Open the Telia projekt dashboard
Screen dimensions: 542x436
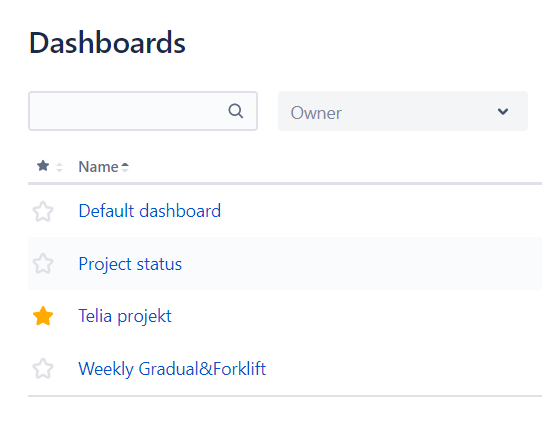click(x=125, y=316)
